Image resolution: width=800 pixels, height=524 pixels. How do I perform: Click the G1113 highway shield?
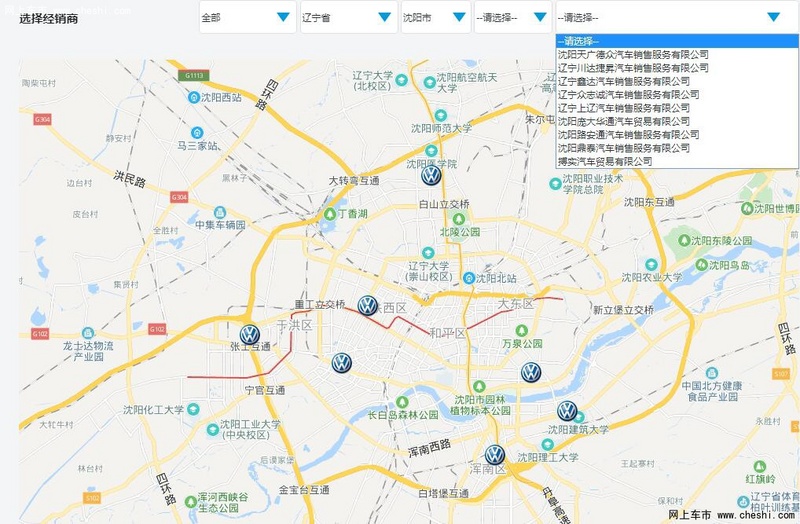(193, 76)
